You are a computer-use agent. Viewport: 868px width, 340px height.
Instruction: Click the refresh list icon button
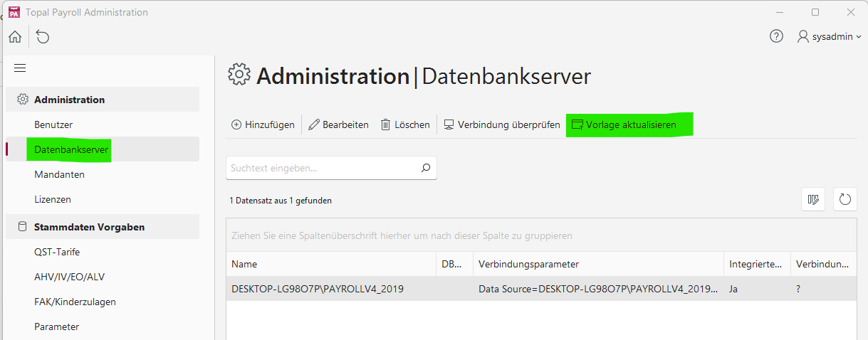[x=845, y=200]
